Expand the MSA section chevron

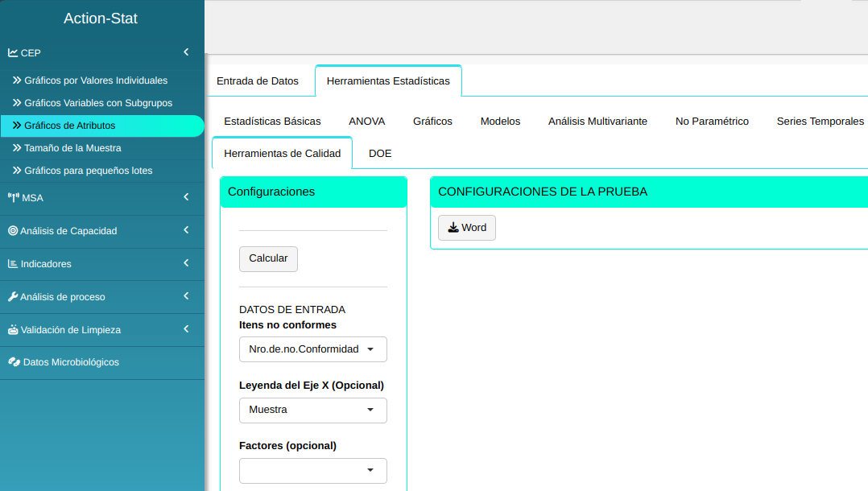pos(186,197)
